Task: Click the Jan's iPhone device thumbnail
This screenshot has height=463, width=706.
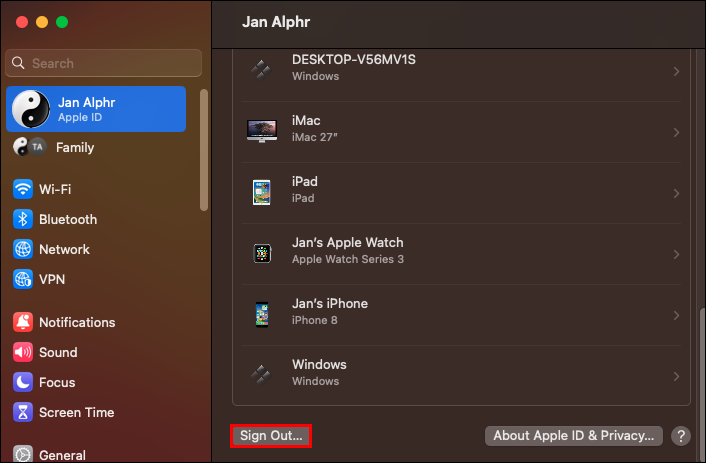Action: click(261, 315)
